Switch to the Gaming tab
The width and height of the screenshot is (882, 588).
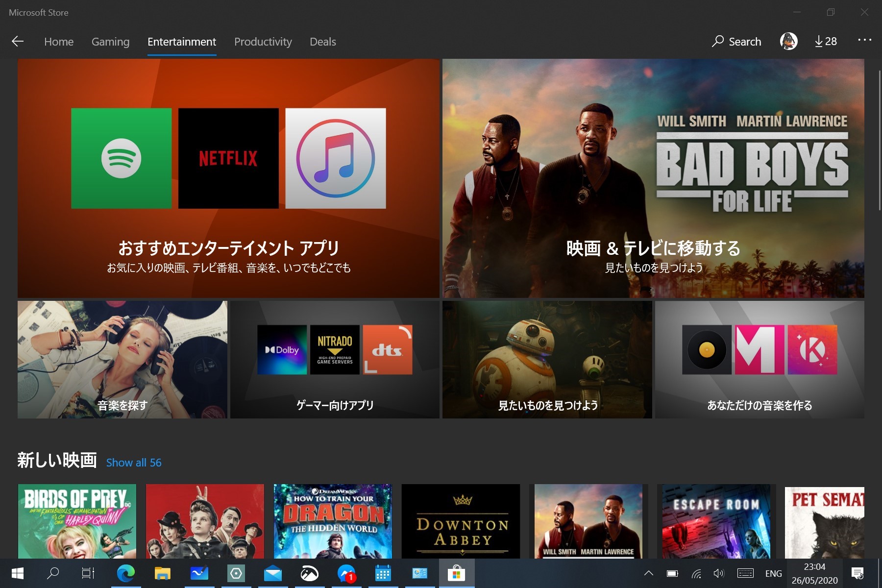pyautogui.click(x=111, y=42)
